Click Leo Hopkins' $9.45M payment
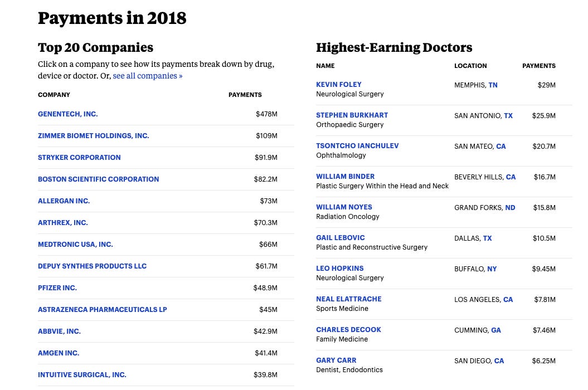The height and width of the screenshot is (390, 588). pos(544,269)
